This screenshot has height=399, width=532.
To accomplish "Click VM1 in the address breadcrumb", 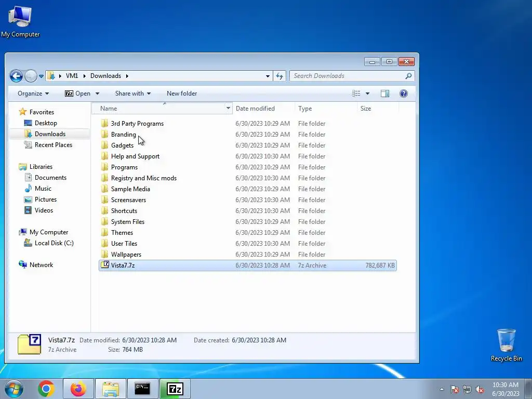I will [x=72, y=76].
